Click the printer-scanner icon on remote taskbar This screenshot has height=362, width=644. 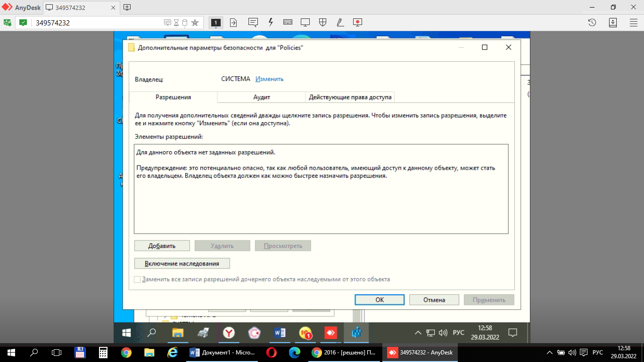point(203,333)
